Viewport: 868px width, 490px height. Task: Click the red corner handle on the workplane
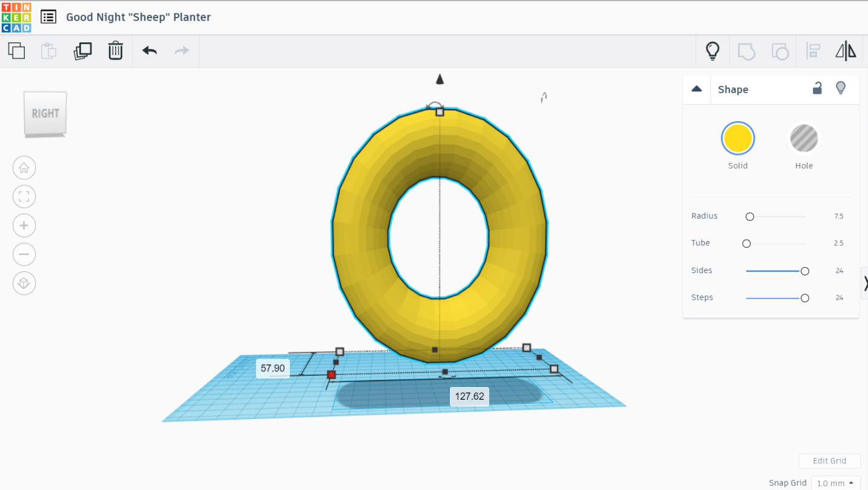click(331, 375)
